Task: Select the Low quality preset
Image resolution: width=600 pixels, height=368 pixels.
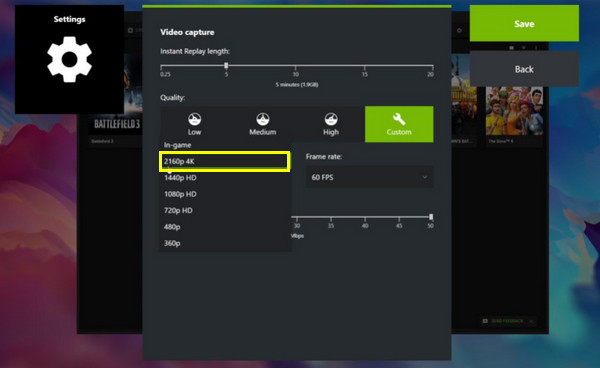Action: [194, 124]
